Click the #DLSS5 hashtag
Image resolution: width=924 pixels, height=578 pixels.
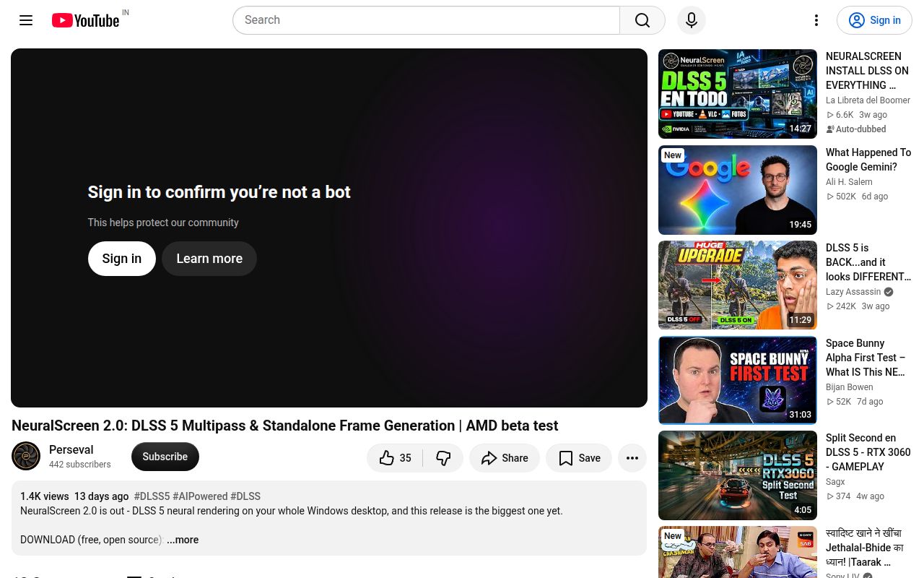(x=152, y=496)
